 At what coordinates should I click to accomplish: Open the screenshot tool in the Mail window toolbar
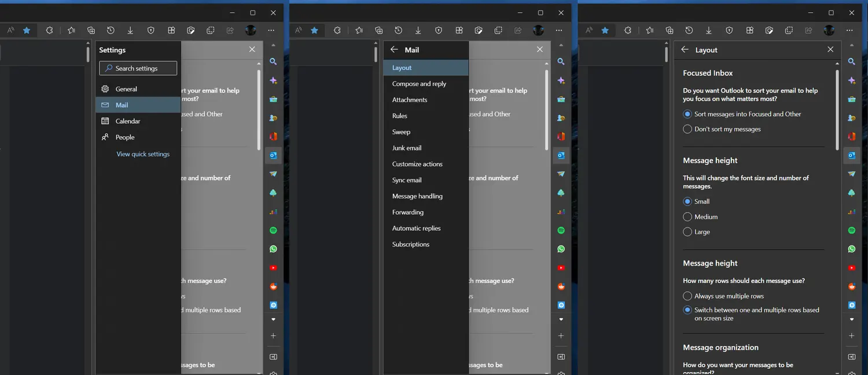coord(479,31)
